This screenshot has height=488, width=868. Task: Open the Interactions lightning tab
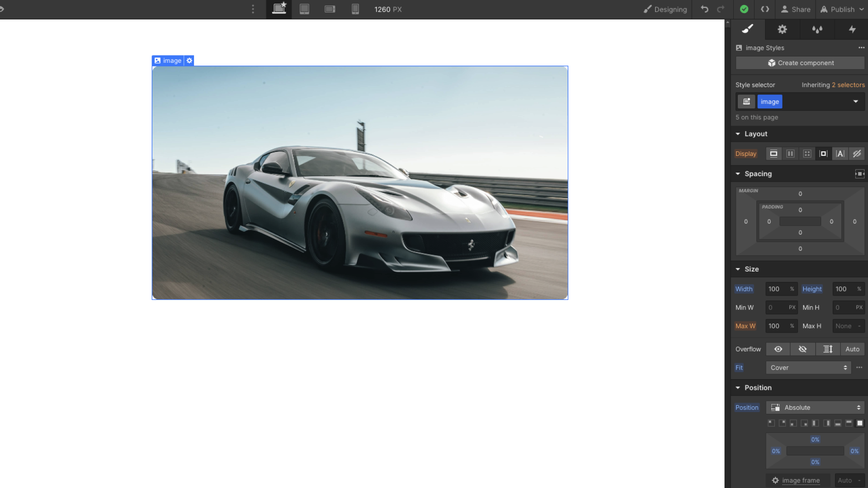click(x=852, y=29)
